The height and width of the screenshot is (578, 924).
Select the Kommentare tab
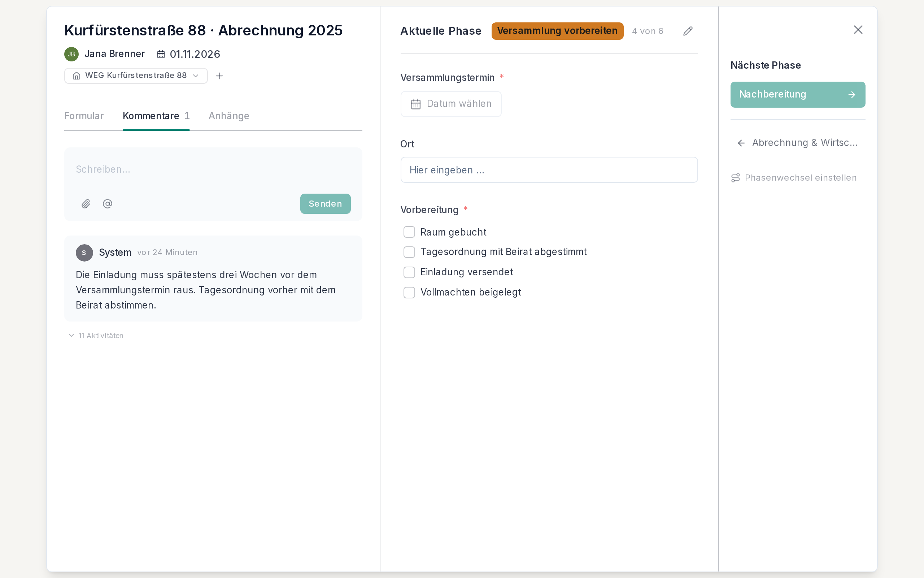tap(156, 116)
